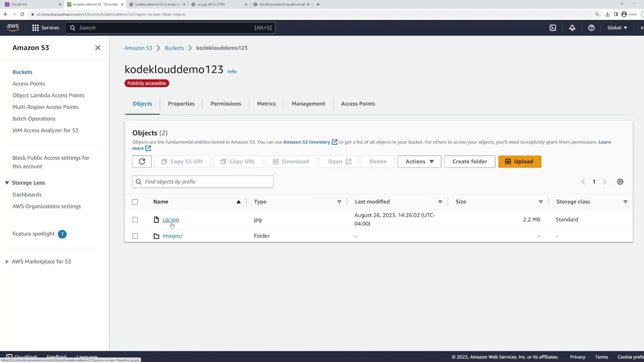Image resolution: width=644 pixels, height=362 pixels.
Task: Click the help question mark icon
Action: point(591,28)
